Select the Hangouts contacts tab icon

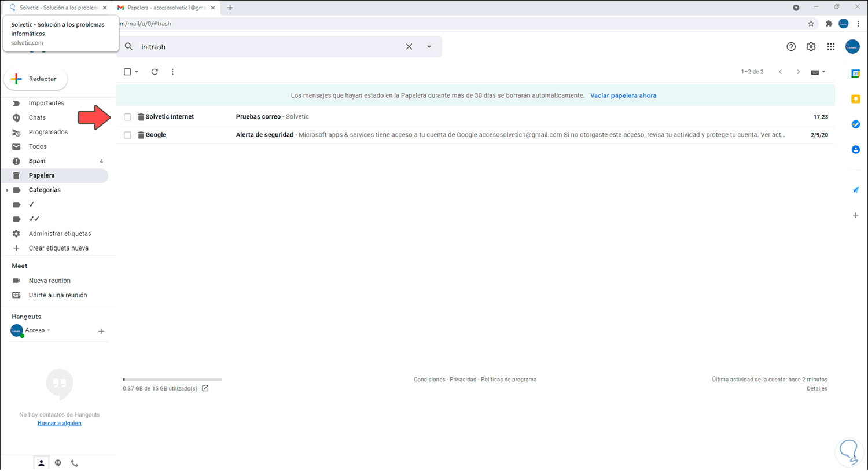click(41, 463)
